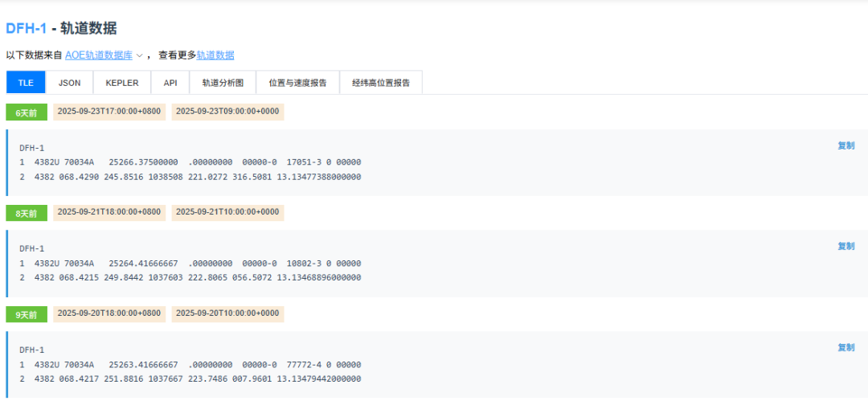Viewport: 868px width, 409px height.
Task: Switch to 经纬高位置报告 tab
Action: pos(381,83)
